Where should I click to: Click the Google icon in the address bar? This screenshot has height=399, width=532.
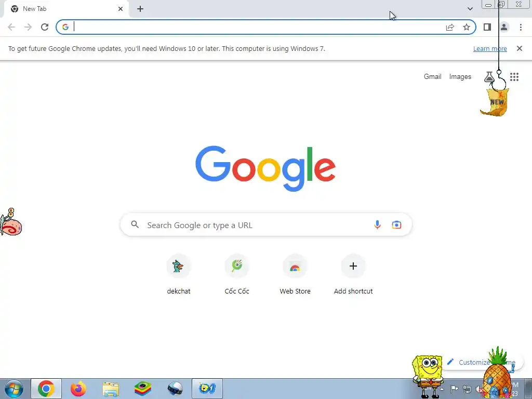[x=65, y=27]
